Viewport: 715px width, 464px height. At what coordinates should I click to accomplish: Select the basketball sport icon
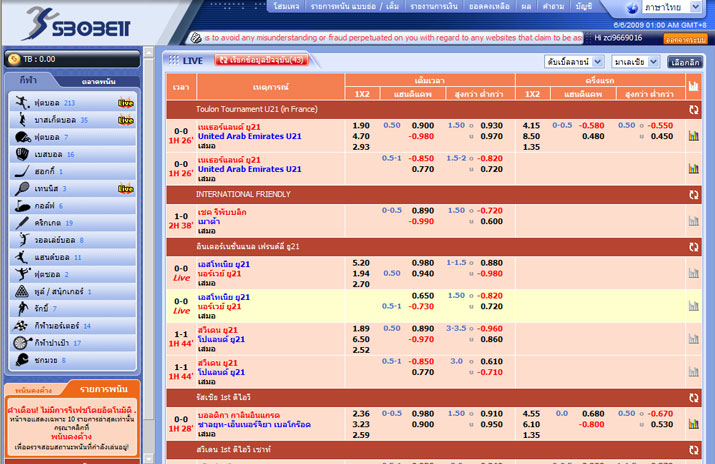click(21, 120)
